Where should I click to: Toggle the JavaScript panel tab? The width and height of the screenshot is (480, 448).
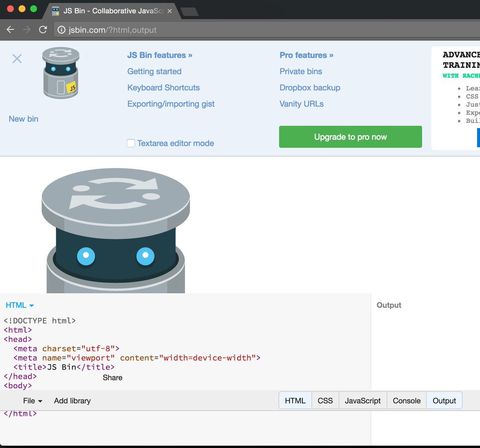coord(363,401)
